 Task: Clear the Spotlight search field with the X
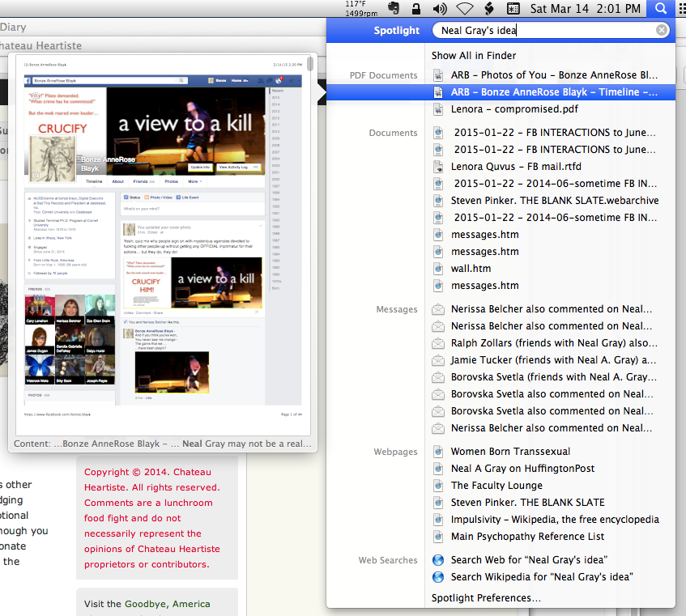(662, 29)
